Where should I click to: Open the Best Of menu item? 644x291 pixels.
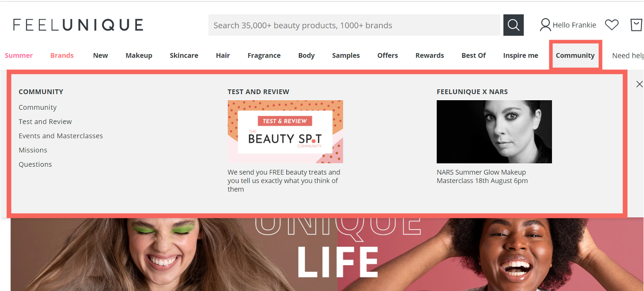coord(473,55)
